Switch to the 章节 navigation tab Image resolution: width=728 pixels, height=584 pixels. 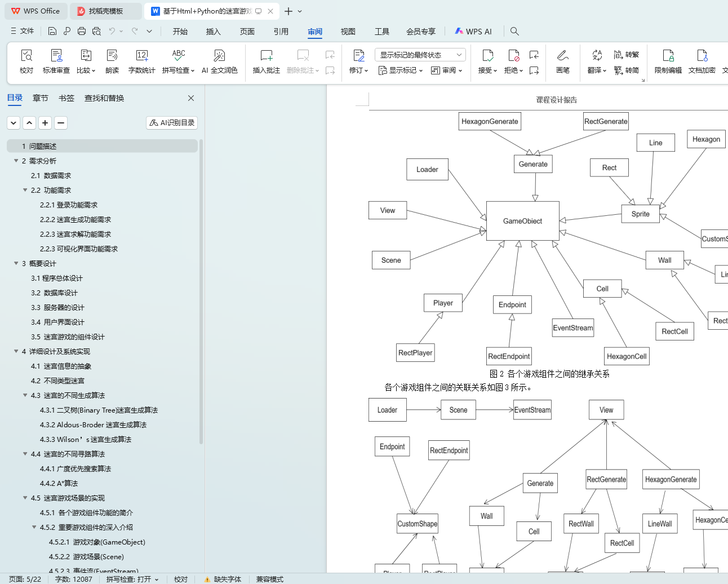pos(41,98)
